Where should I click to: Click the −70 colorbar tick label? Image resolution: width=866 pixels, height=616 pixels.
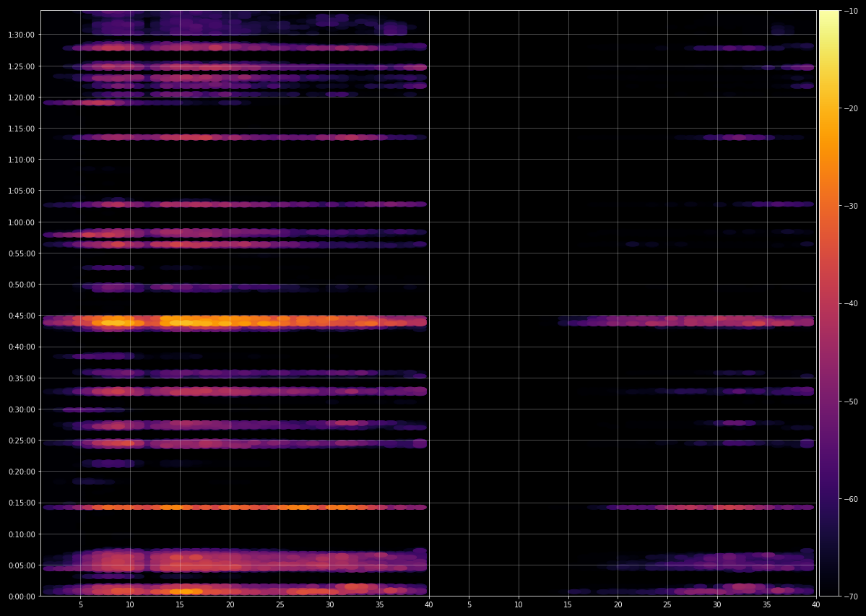pyautogui.click(x=850, y=596)
